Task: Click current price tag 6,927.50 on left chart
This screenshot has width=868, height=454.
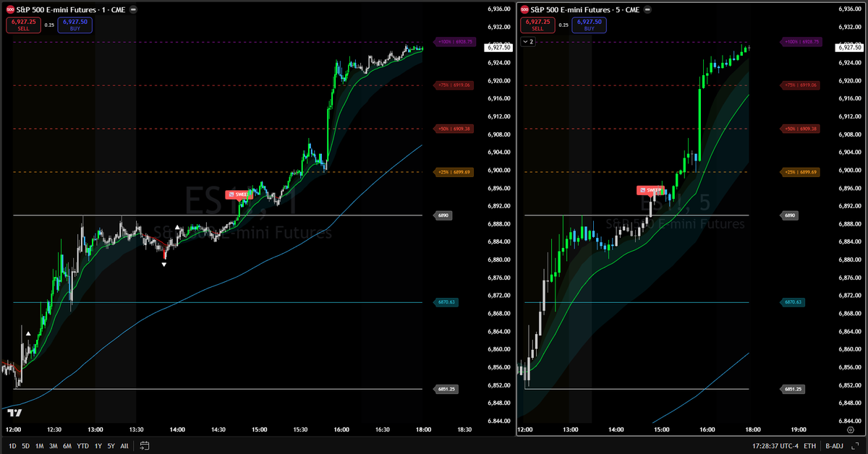Action: tap(500, 47)
